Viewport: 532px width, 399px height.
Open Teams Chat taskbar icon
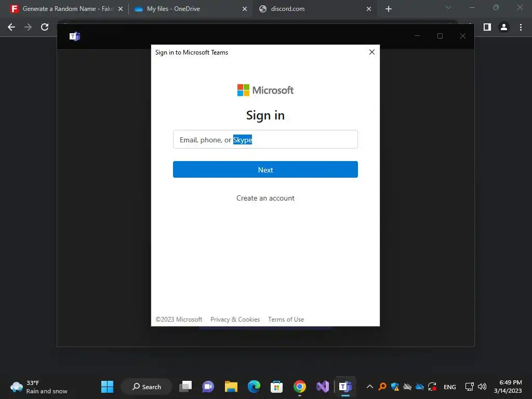pyautogui.click(x=208, y=387)
